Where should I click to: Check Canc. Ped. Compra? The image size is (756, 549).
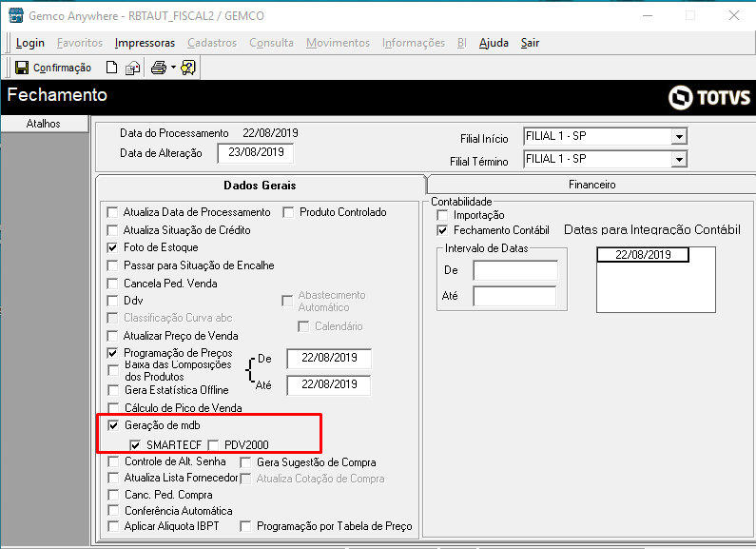pyautogui.click(x=113, y=495)
